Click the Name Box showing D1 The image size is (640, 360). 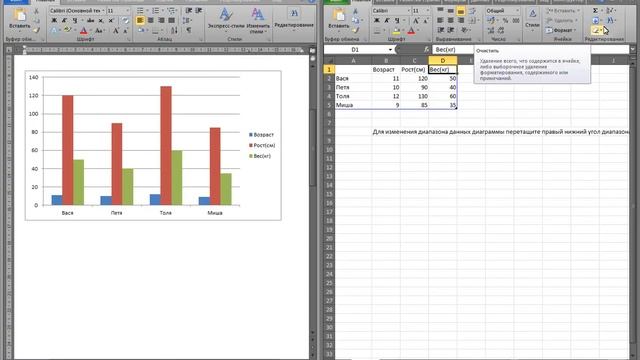point(355,49)
